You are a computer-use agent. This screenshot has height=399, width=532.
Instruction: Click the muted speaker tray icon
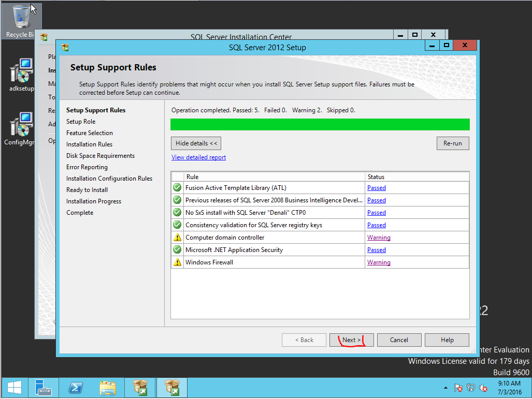(x=483, y=388)
